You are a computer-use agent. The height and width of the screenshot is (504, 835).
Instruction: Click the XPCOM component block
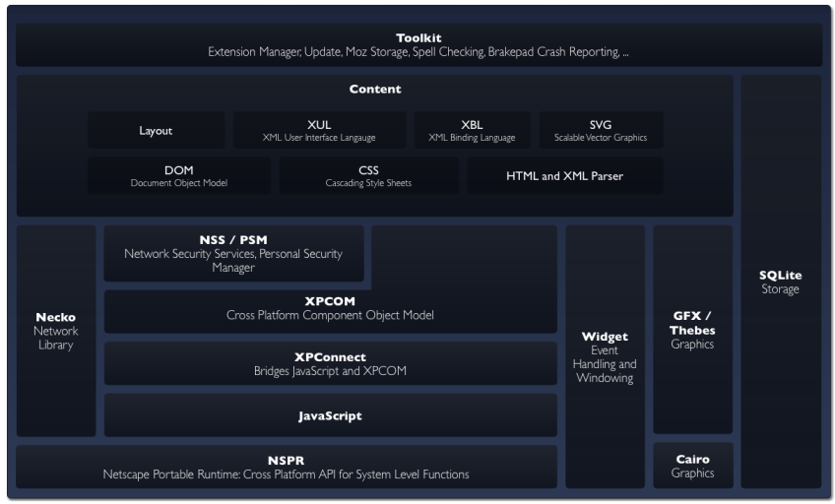pyautogui.click(x=330, y=311)
